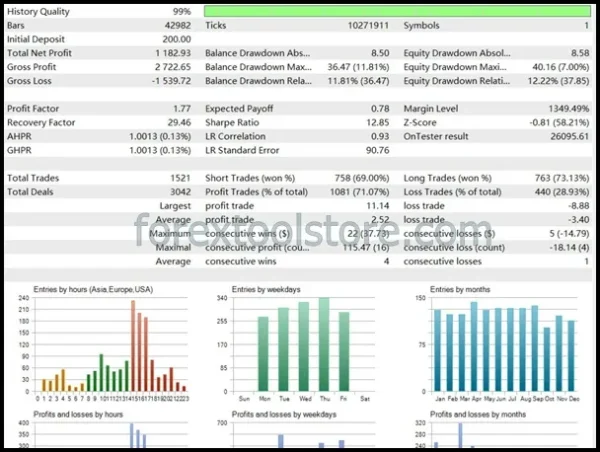Click the Profits and losses by months title
The height and width of the screenshot is (452, 600).
(478, 414)
